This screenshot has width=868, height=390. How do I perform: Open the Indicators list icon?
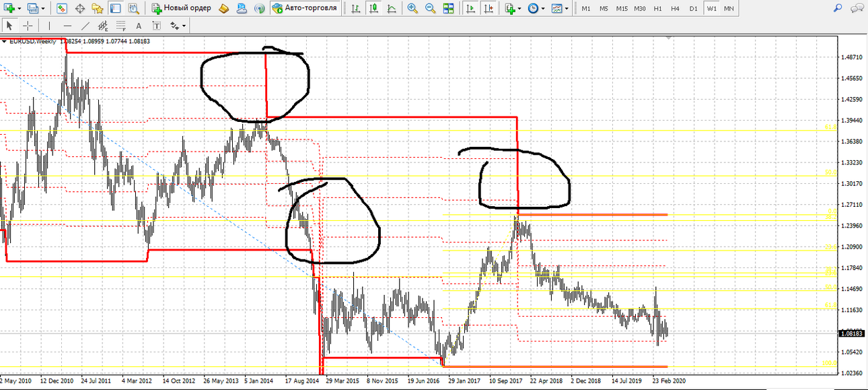coord(511,8)
